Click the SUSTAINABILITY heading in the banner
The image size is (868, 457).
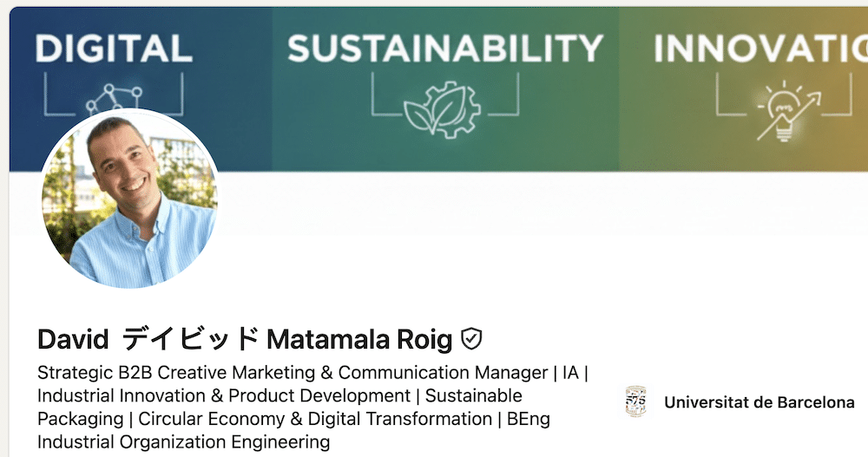tap(444, 49)
